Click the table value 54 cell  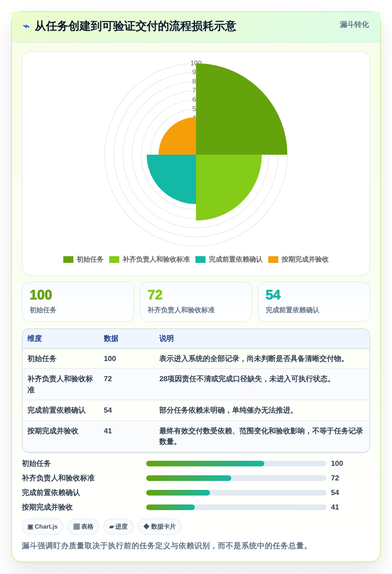click(108, 410)
